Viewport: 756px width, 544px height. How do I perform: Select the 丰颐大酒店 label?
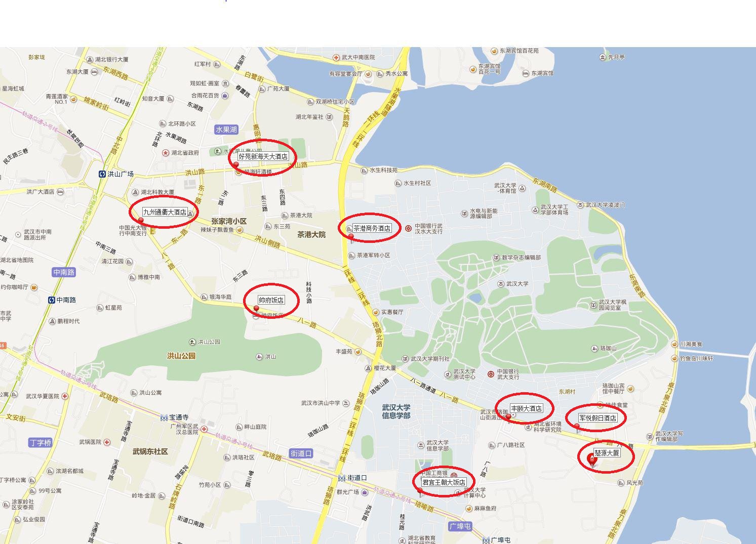526,408
